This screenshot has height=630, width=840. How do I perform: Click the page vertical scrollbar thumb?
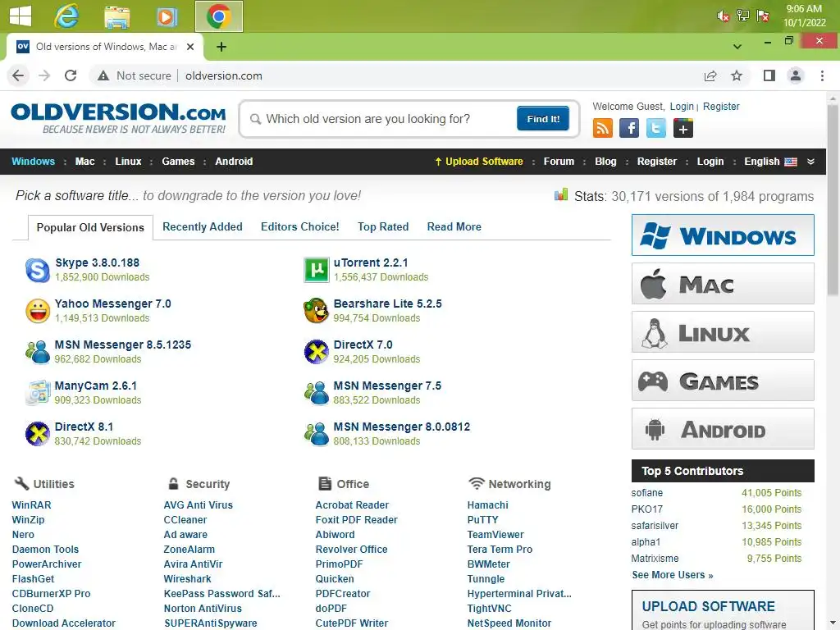[x=833, y=199]
